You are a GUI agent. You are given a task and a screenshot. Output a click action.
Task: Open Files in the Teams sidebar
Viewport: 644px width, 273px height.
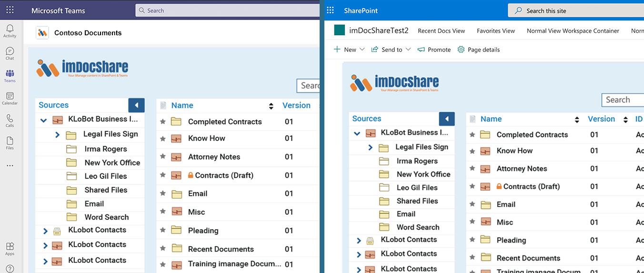(x=10, y=143)
